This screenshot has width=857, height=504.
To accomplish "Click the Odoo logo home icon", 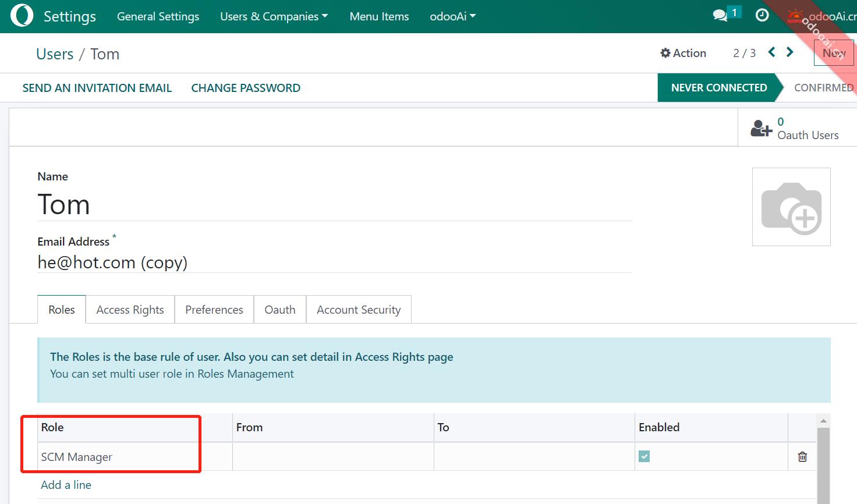I will click(22, 16).
